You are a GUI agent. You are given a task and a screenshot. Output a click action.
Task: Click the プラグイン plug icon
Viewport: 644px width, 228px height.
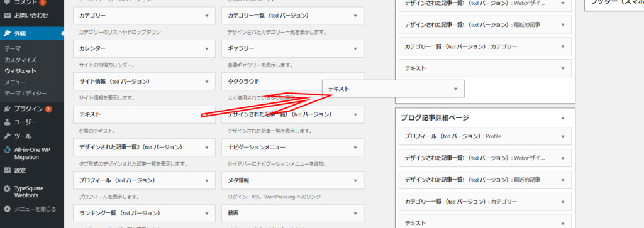click(7, 109)
